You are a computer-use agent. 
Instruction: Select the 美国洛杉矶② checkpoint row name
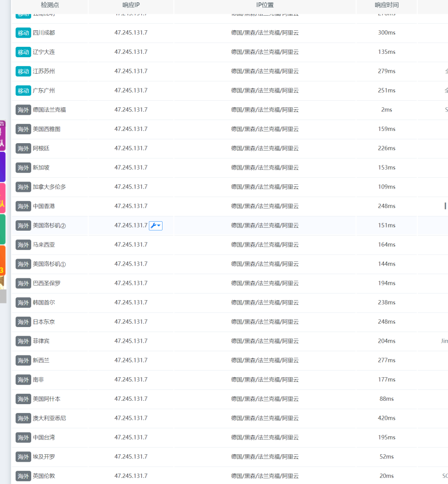tap(49, 225)
